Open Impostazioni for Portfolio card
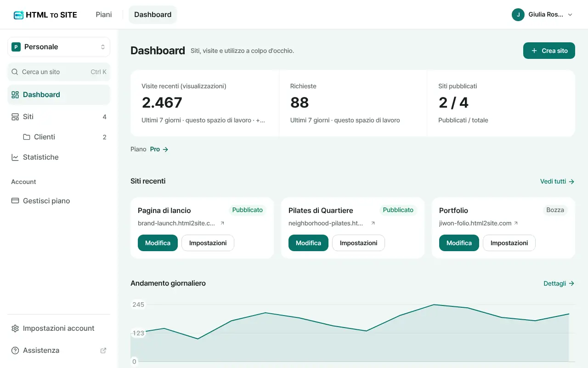 [x=509, y=243]
